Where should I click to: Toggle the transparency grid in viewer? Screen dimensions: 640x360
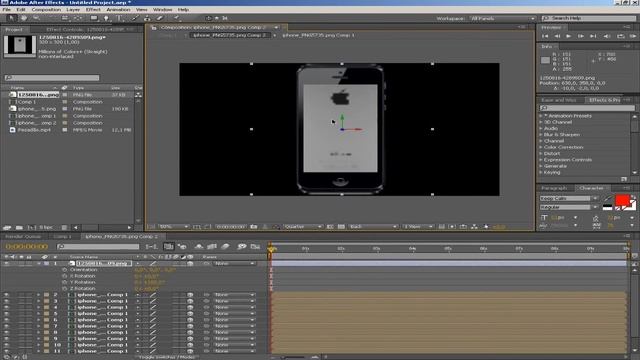pyautogui.click(x=341, y=227)
